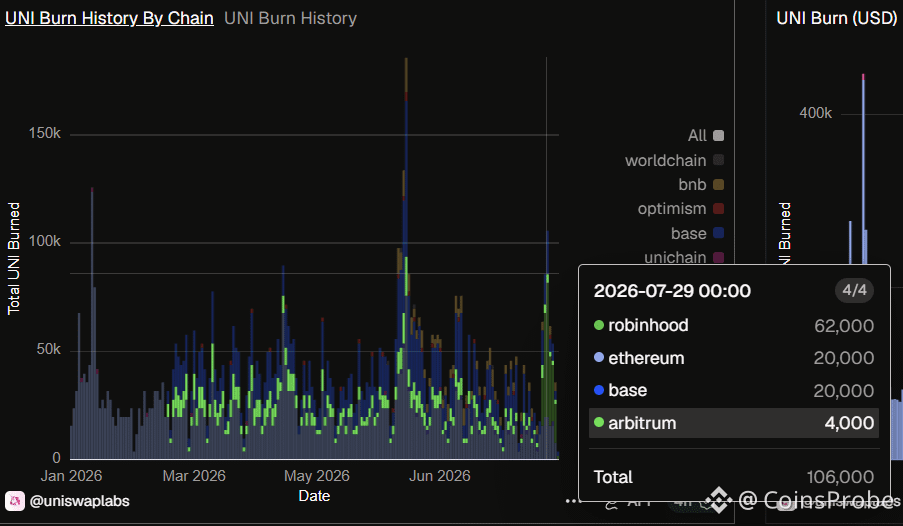Viewport: 903px width, 526px height.
Task: Click the optimism legend label
Action: 671,209
